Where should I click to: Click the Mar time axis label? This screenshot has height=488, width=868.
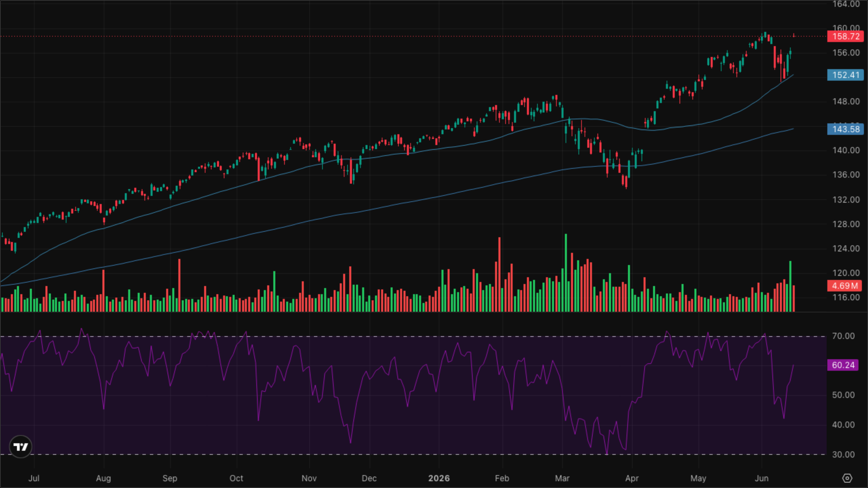click(x=562, y=478)
